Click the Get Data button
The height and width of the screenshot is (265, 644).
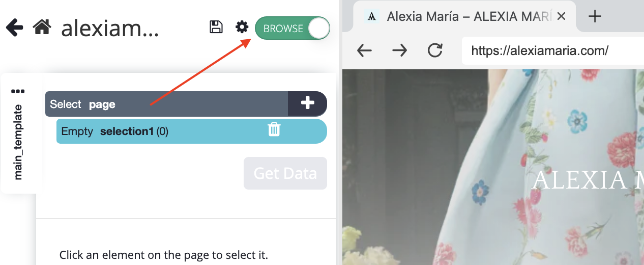pos(285,173)
